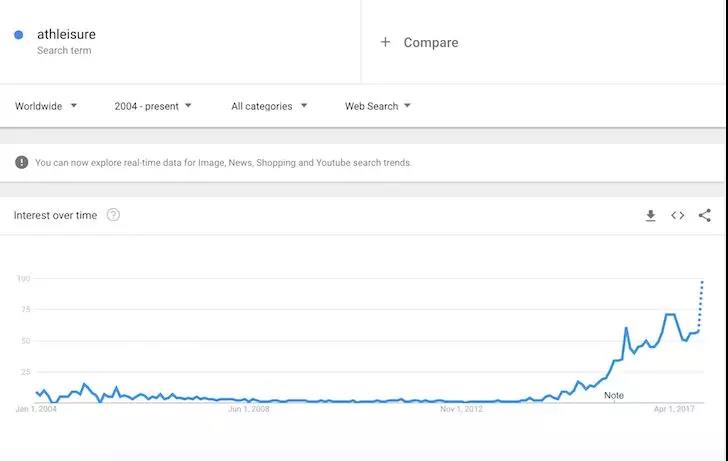Click the Compare button
The height and width of the screenshot is (461, 728).
pos(430,42)
